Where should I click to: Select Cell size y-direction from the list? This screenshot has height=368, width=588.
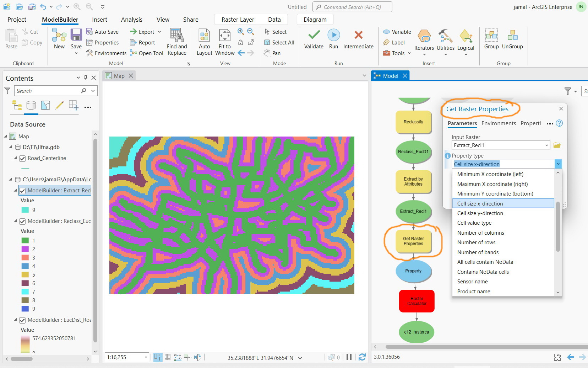point(480,213)
